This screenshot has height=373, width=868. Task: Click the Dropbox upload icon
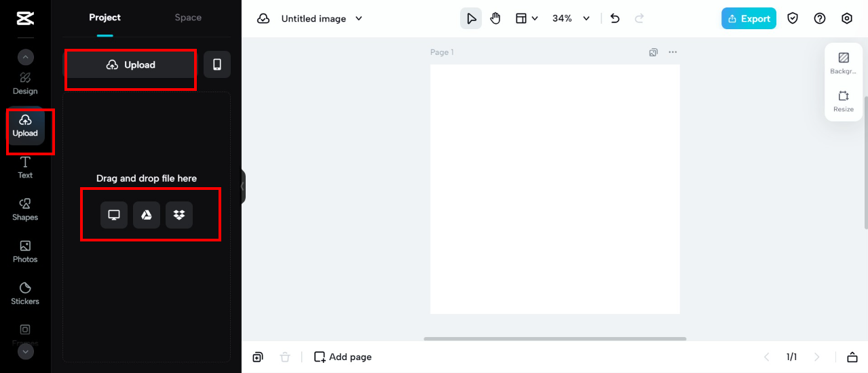coord(179,215)
